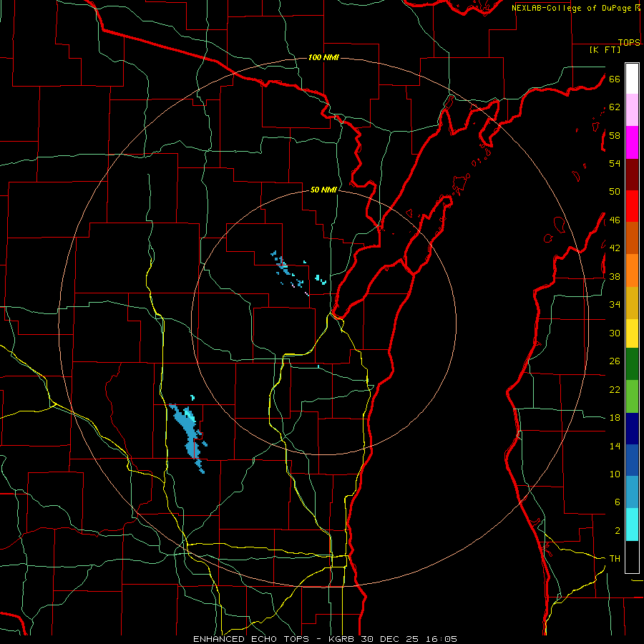Screen dimensions: 644x644
Task: Click the 38 legend scale value
Action: click(615, 276)
